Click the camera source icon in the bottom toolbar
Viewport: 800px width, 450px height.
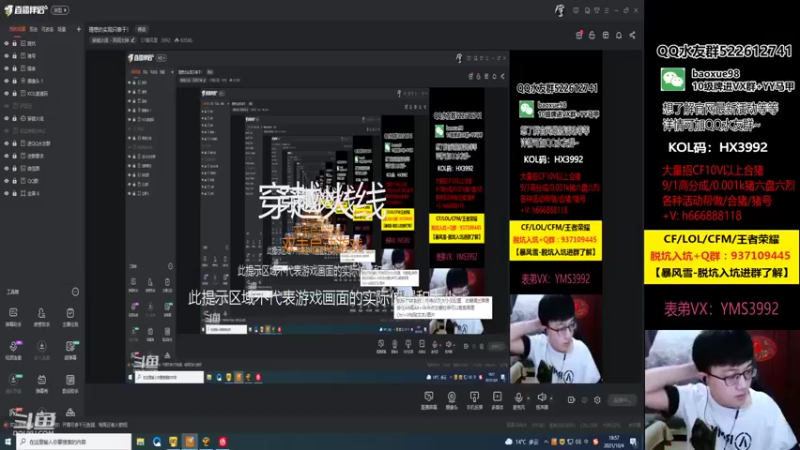pos(452,400)
